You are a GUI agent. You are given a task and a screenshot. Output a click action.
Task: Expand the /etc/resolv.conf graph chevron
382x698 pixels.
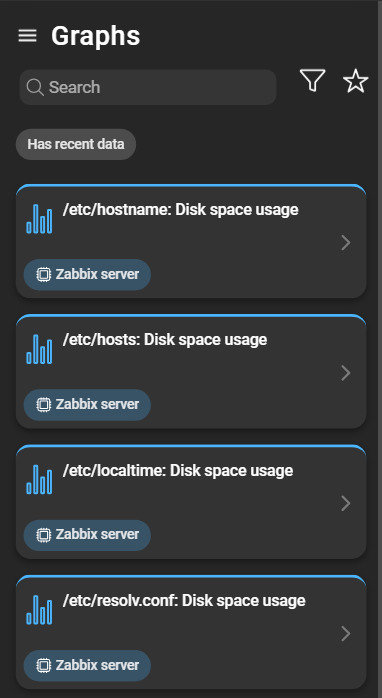[345, 634]
